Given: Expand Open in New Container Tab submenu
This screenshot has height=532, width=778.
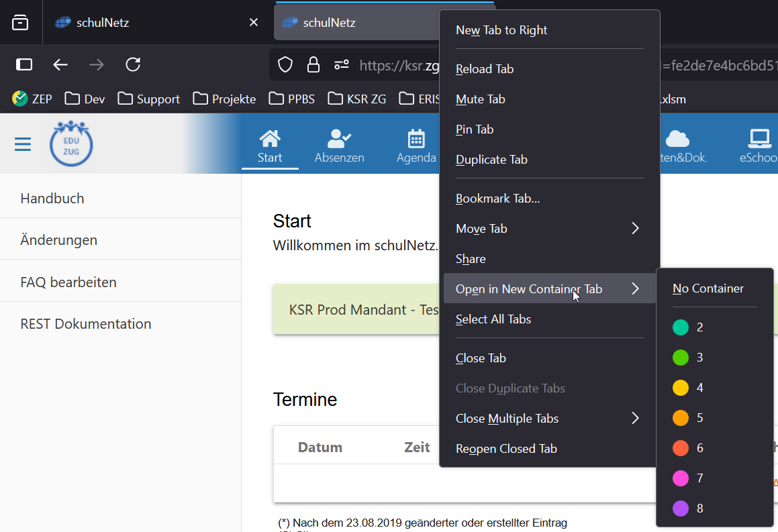Looking at the screenshot, I should pos(550,289).
